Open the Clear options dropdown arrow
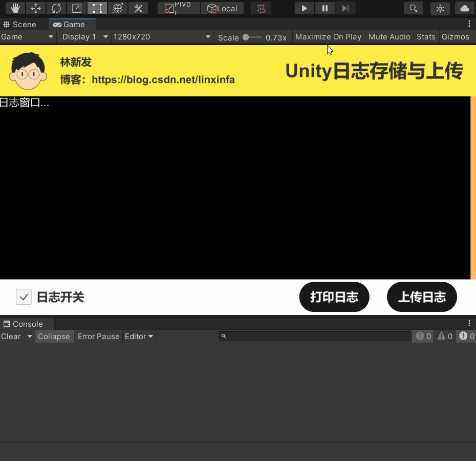Viewport: 476px width, 461px height. [30, 337]
